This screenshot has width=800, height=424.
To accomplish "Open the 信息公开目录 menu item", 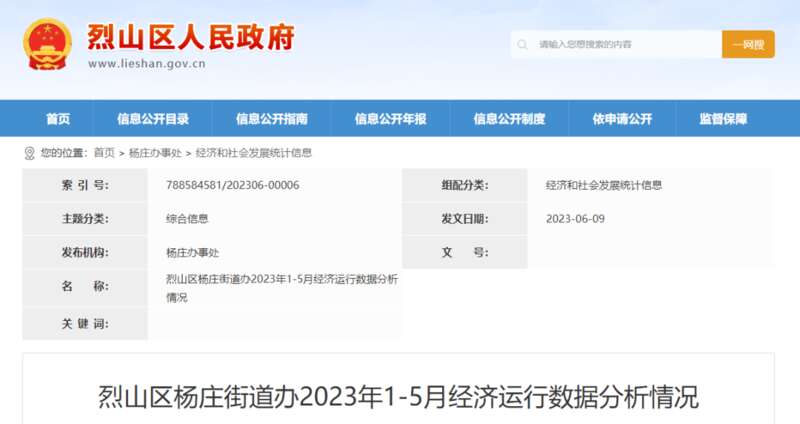I will pyautogui.click(x=153, y=119).
